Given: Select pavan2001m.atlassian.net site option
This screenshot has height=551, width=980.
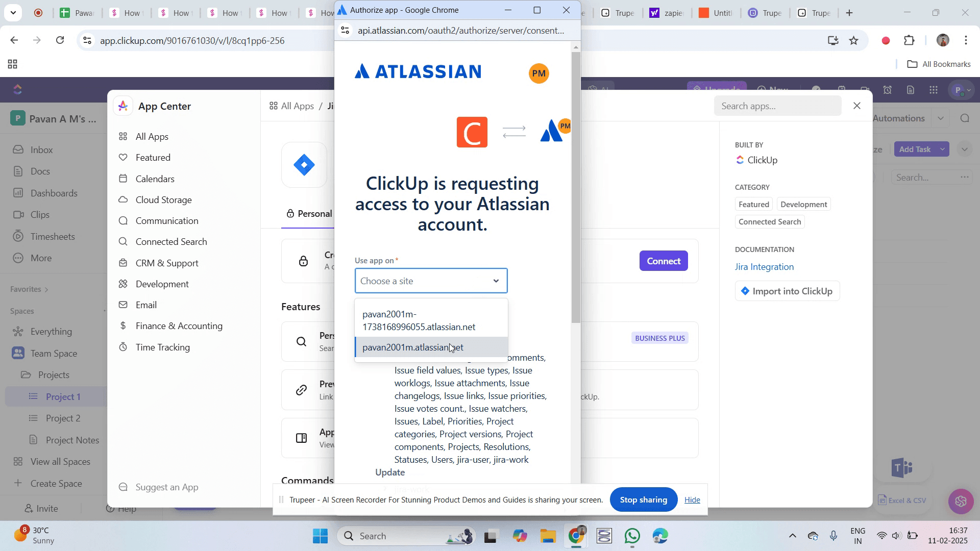Looking at the screenshot, I should [412, 347].
